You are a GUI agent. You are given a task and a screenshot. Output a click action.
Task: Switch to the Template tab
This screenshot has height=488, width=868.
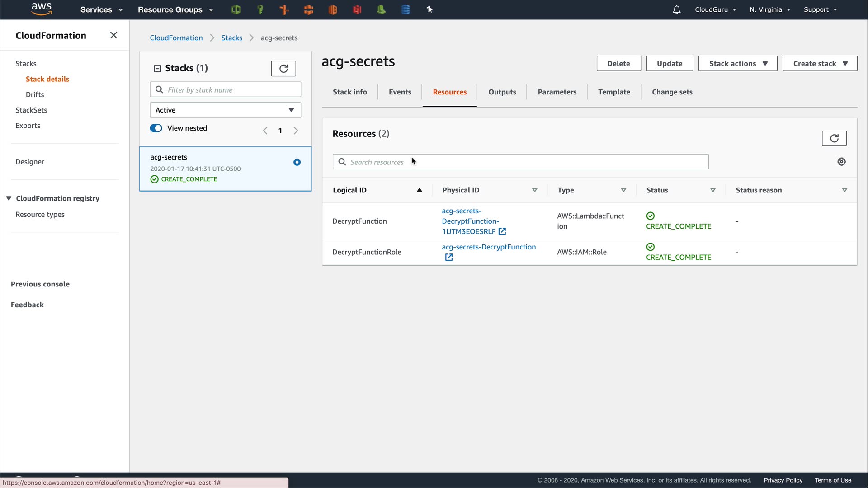tap(613, 92)
